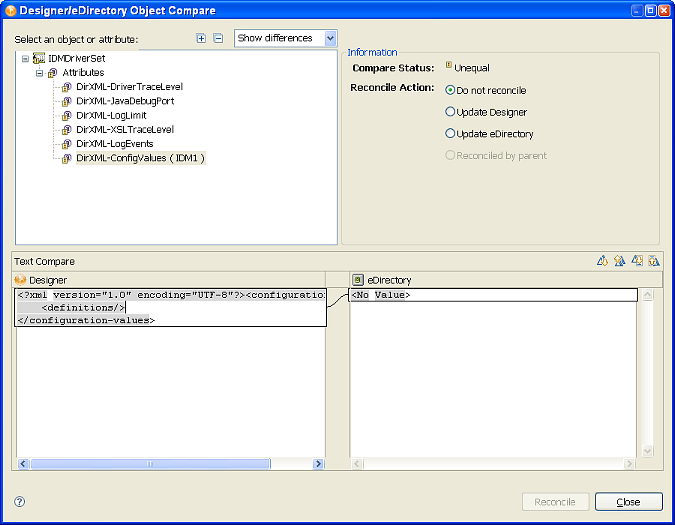Click icon beside DirXML-DriverTraceLevel
The height and width of the screenshot is (525, 675).
(x=66, y=87)
